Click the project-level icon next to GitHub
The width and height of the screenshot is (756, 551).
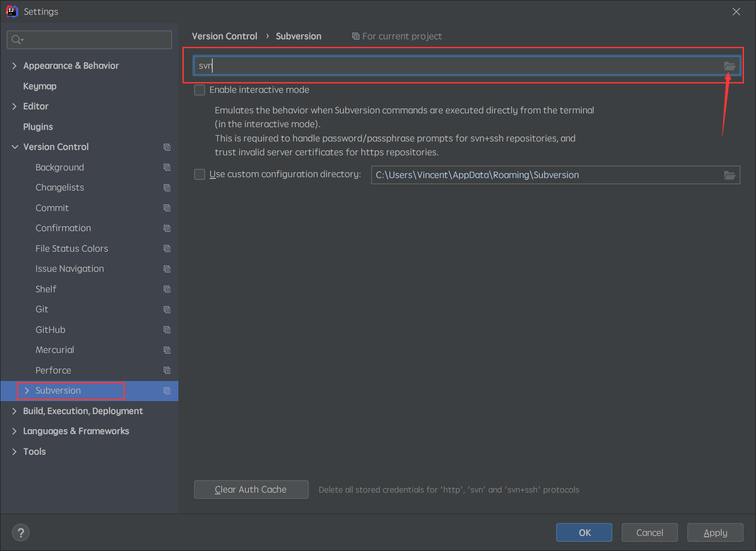[167, 330]
